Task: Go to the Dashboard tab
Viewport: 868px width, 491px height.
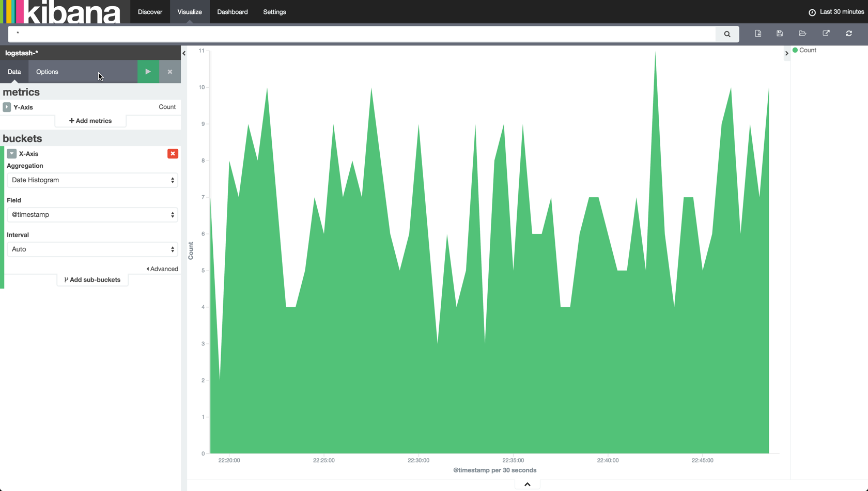Action: click(x=233, y=12)
